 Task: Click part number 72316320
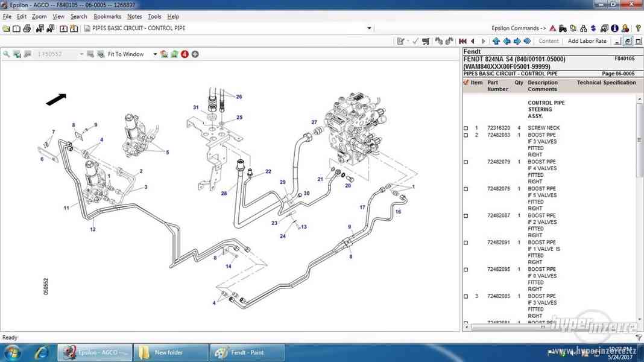pos(499,128)
